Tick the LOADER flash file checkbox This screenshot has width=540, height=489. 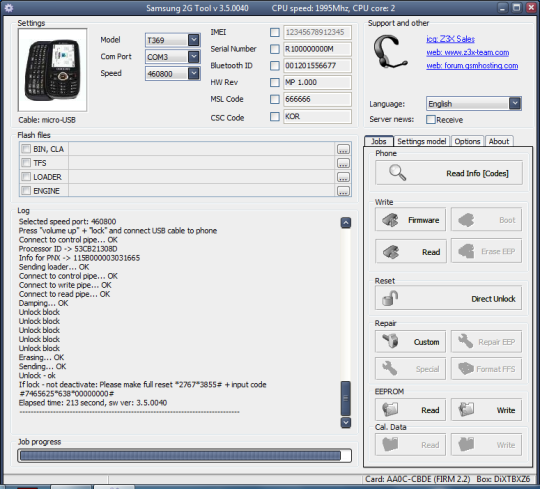coord(26,177)
